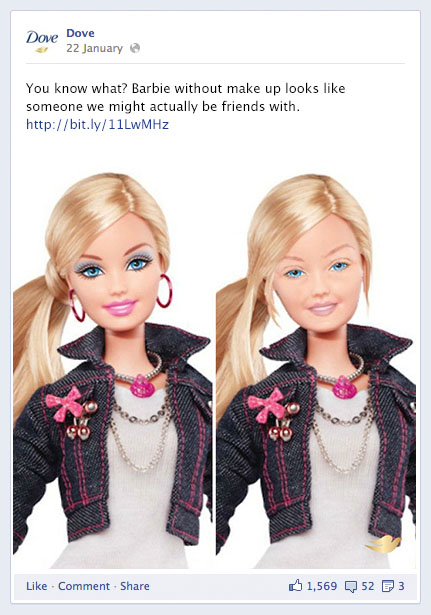Open the right makeup-free Barbie photo
The height and width of the screenshot is (615, 431).
(x=316, y=371)
